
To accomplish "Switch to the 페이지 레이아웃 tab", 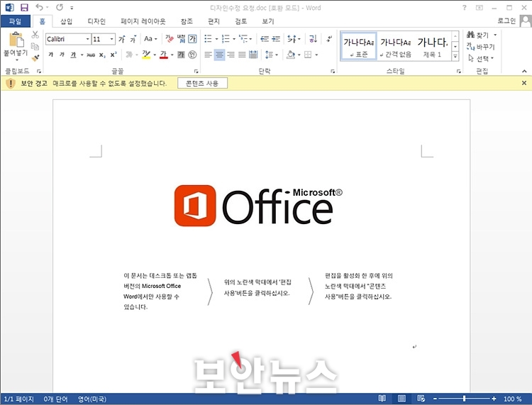I will click(143, 21).
